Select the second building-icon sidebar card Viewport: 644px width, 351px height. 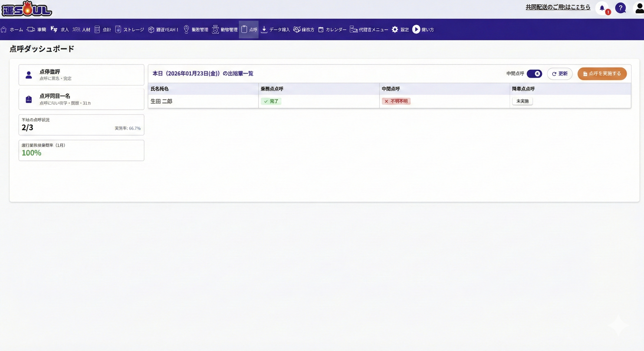[81, 99]
